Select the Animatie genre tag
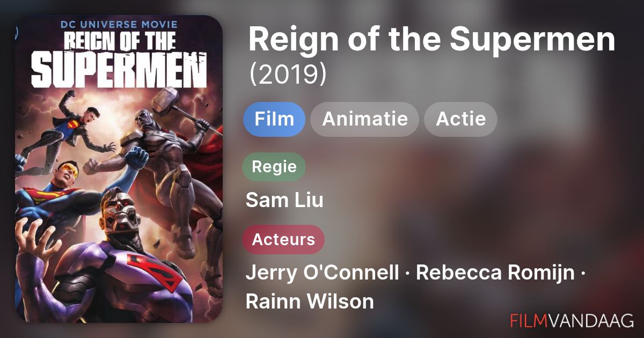The width and height of the screenshot is (644, 338). (x=364, y=119)
